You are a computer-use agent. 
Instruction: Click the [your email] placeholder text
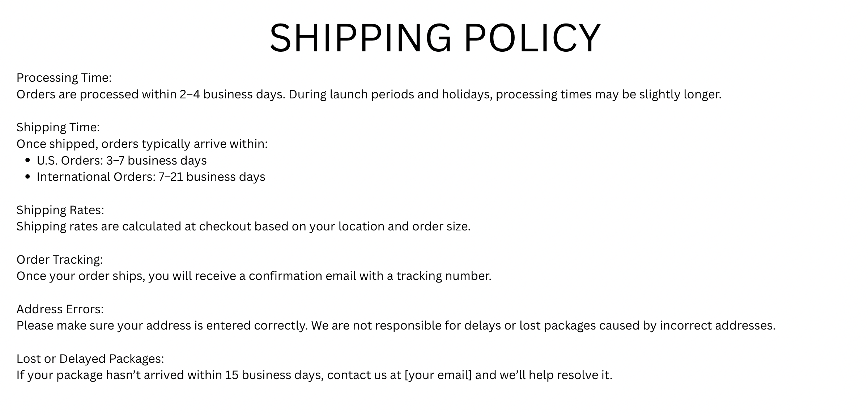(438, 375)
